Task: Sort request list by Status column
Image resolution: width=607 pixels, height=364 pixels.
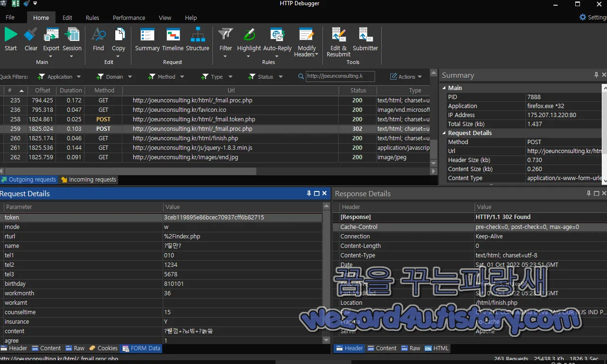Action: (358, 90)
